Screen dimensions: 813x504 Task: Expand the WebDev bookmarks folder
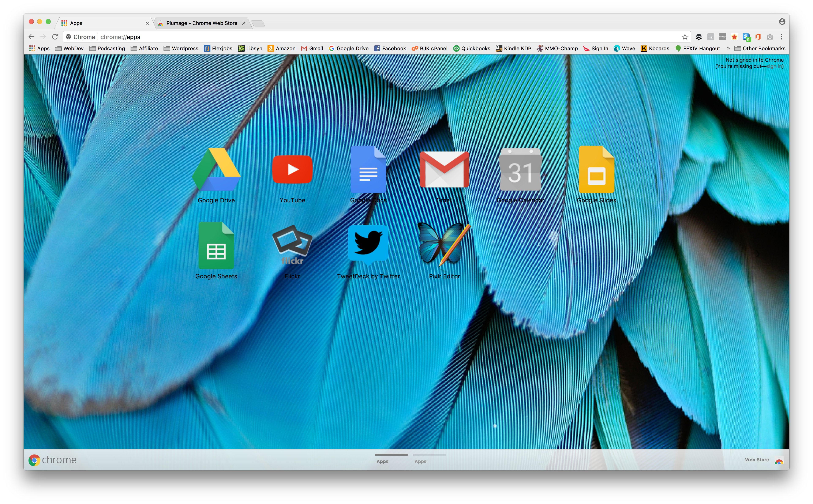69,48
